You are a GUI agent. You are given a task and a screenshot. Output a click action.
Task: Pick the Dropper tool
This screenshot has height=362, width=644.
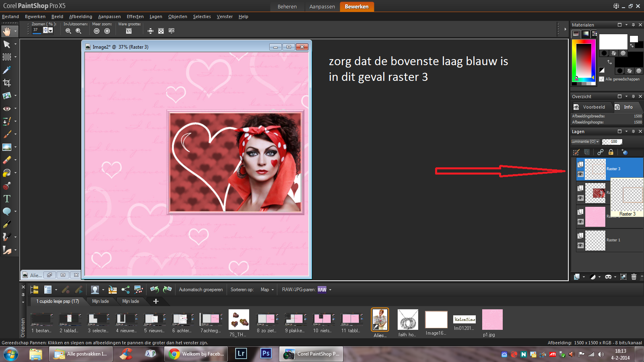[x=7, y=70]
